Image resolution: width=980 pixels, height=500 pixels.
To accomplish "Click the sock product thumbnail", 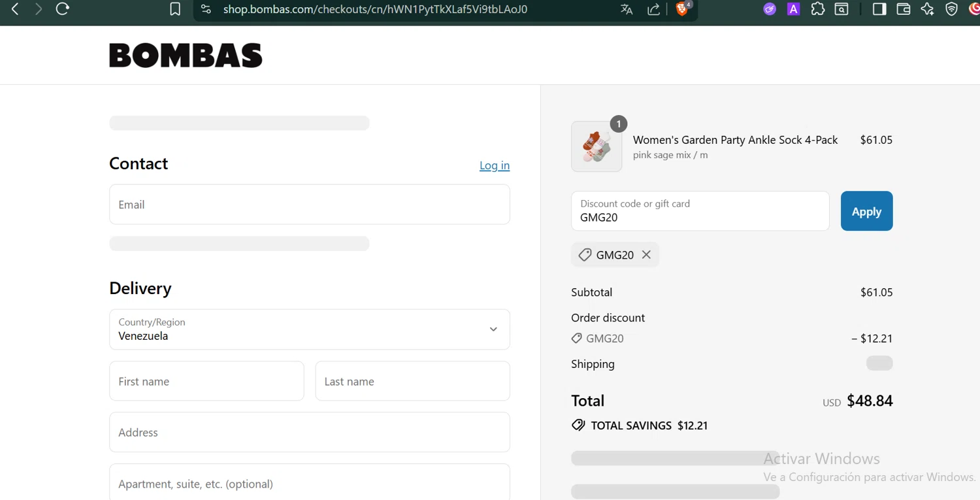I will 596,146.
